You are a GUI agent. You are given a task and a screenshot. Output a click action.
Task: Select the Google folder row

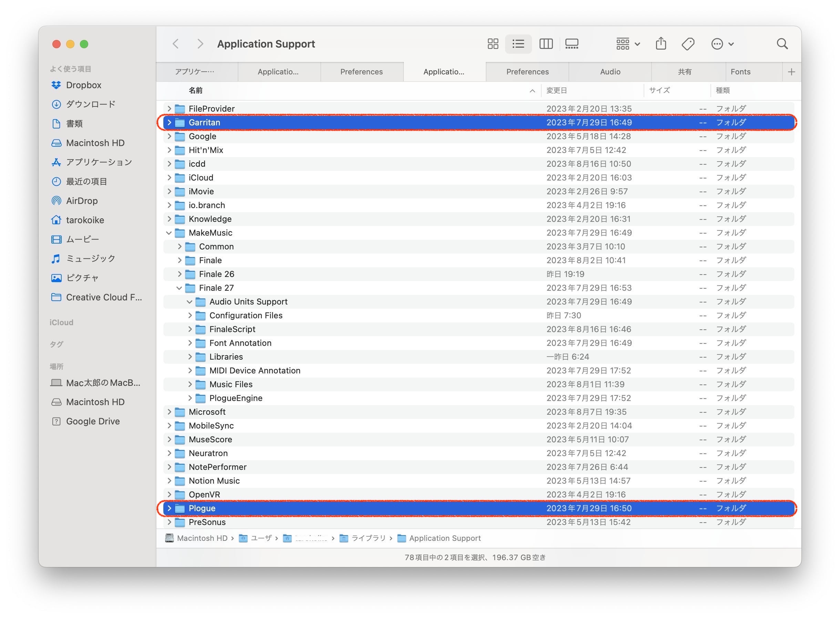[479, 136]
